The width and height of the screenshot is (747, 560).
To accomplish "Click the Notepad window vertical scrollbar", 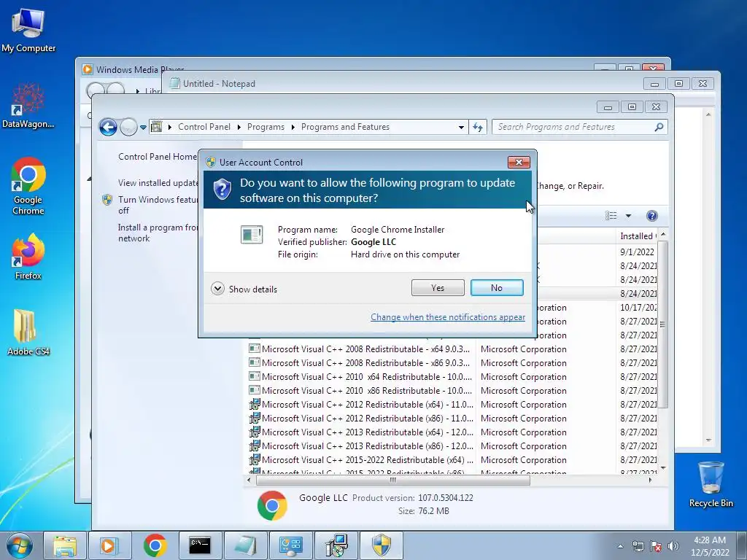I will [708, 277].
